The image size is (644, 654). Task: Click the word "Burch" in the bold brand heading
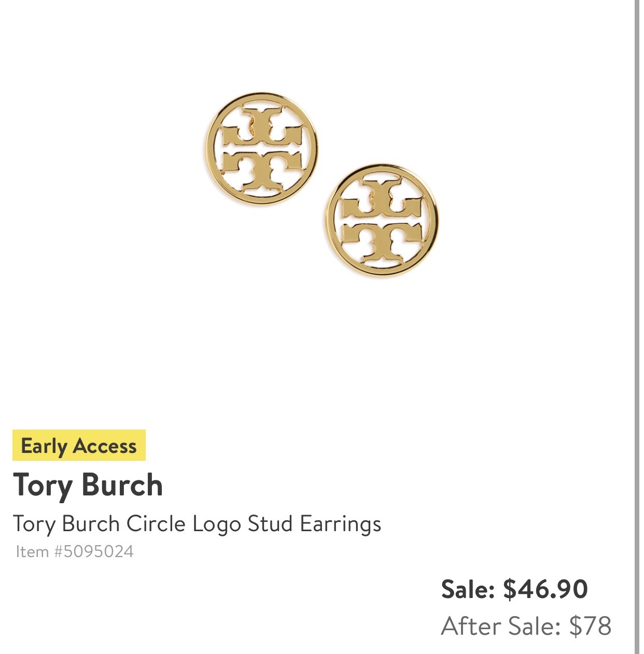(122, 485)
